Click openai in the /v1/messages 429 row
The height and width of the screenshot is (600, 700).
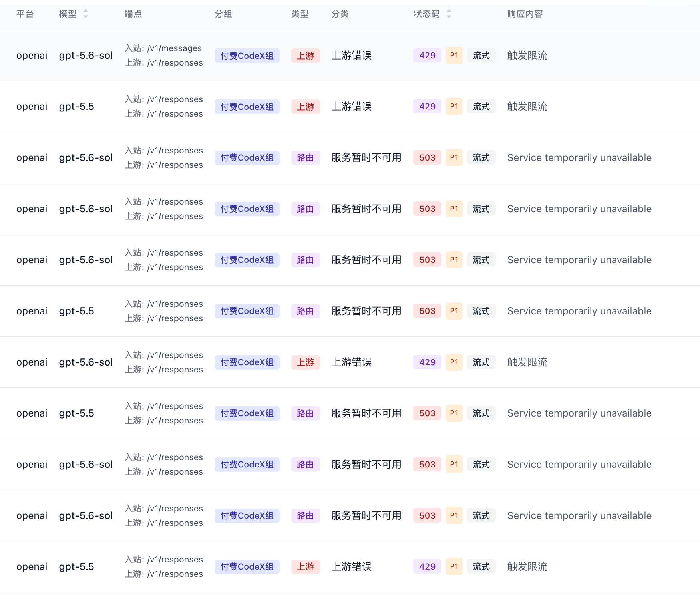[32, 56]
